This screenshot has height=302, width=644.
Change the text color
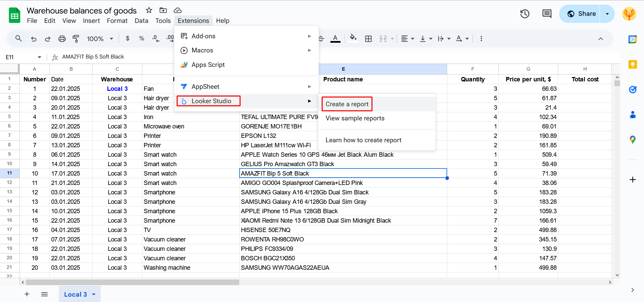[x=335, y=39]
